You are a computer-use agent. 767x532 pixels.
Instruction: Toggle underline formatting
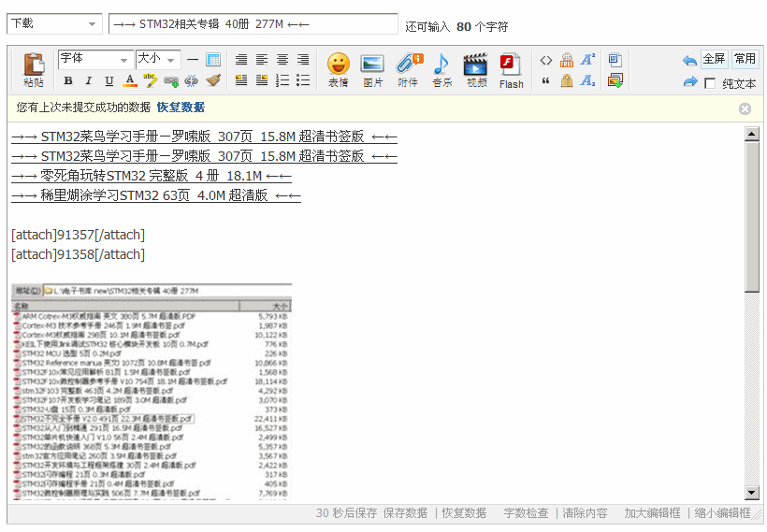(x=109, y=80)
